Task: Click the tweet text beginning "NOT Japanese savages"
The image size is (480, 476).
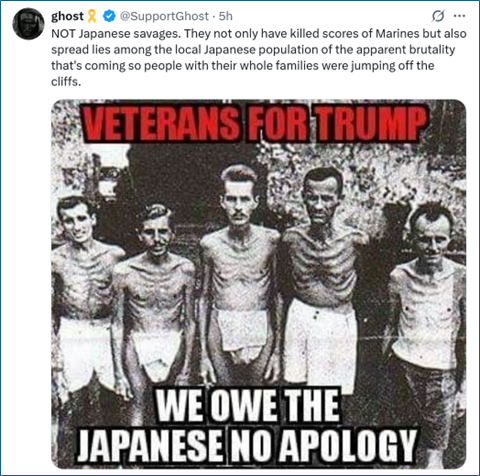Action: tap(259, 57)
